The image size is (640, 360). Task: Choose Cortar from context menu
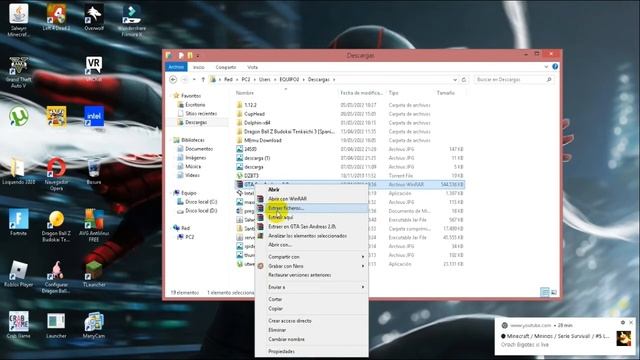pos(311,299)
